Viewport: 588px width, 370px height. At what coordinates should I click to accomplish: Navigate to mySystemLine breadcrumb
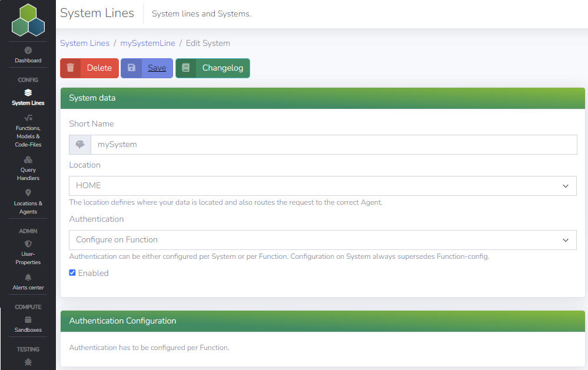148,43
